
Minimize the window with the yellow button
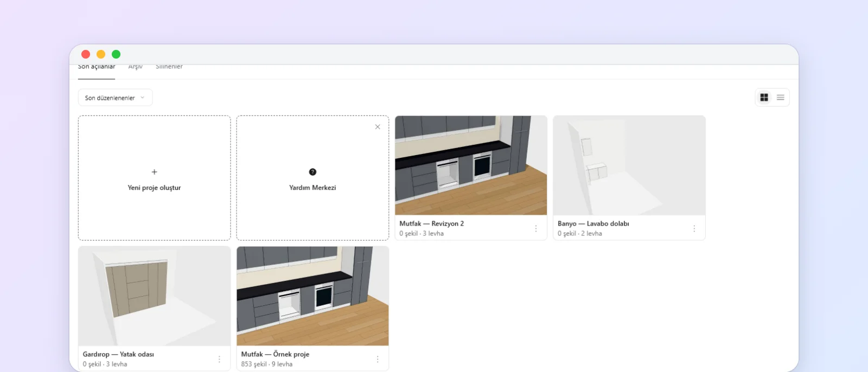point(101,54)
